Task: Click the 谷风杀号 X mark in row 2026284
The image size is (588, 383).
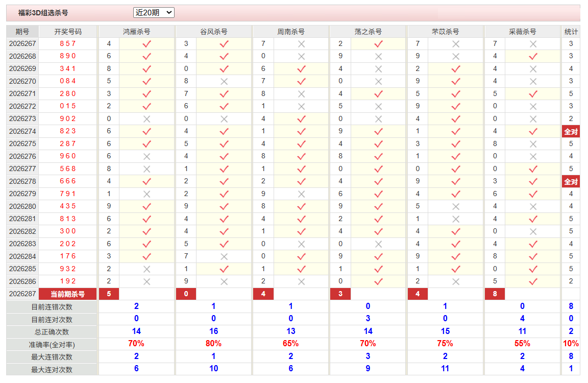Action: pos(224,256)
